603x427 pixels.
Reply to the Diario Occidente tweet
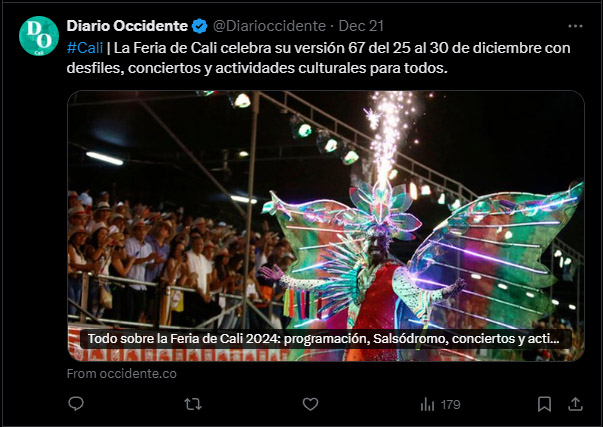pyautogui.click(x=76, y=404)
